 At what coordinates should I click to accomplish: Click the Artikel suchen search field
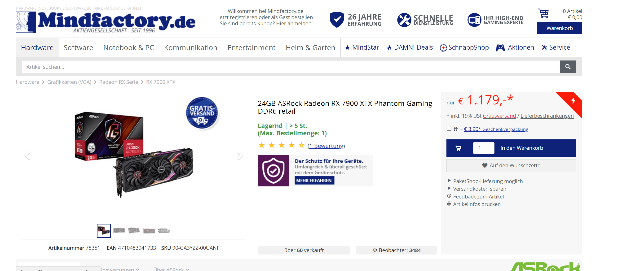click(290, 67)
